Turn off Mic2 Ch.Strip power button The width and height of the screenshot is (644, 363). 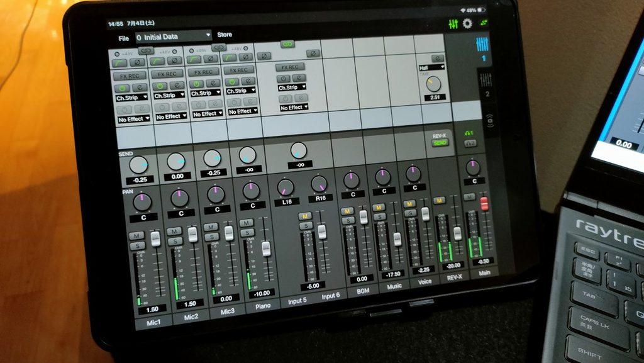[x=159, y=86]
